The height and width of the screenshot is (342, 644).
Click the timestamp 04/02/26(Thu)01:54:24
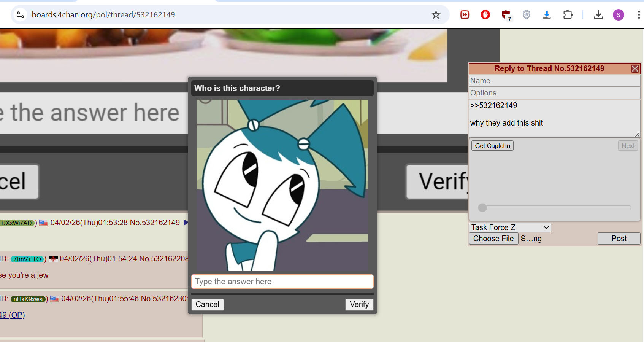tap(98, 259)
